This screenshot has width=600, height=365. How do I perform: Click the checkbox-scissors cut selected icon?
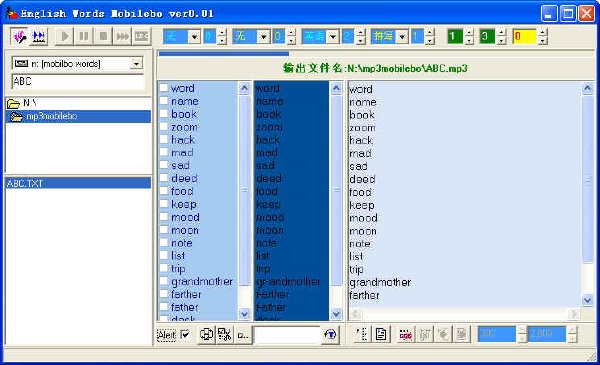[225, 335]
